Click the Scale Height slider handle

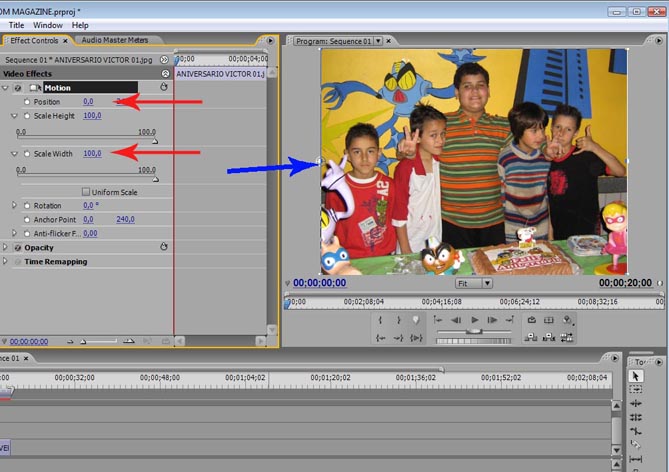[154, 142]
